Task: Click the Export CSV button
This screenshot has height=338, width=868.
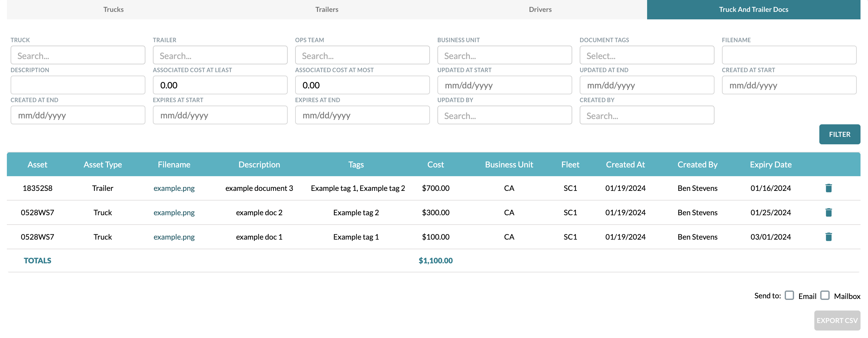Action: [x=837, y=320]
